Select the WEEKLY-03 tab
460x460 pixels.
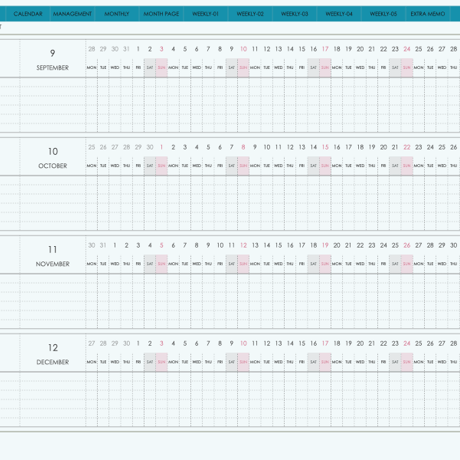coord(294,14)
